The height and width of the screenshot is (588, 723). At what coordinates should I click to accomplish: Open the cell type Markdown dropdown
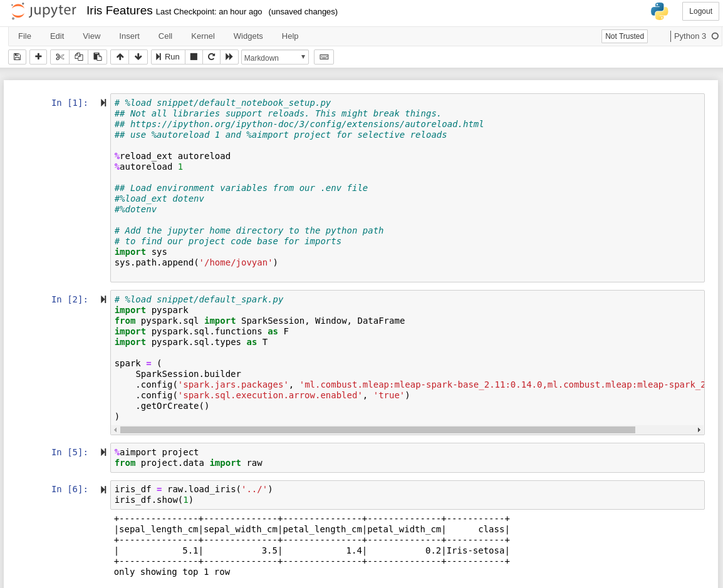[x=275, y=57]
